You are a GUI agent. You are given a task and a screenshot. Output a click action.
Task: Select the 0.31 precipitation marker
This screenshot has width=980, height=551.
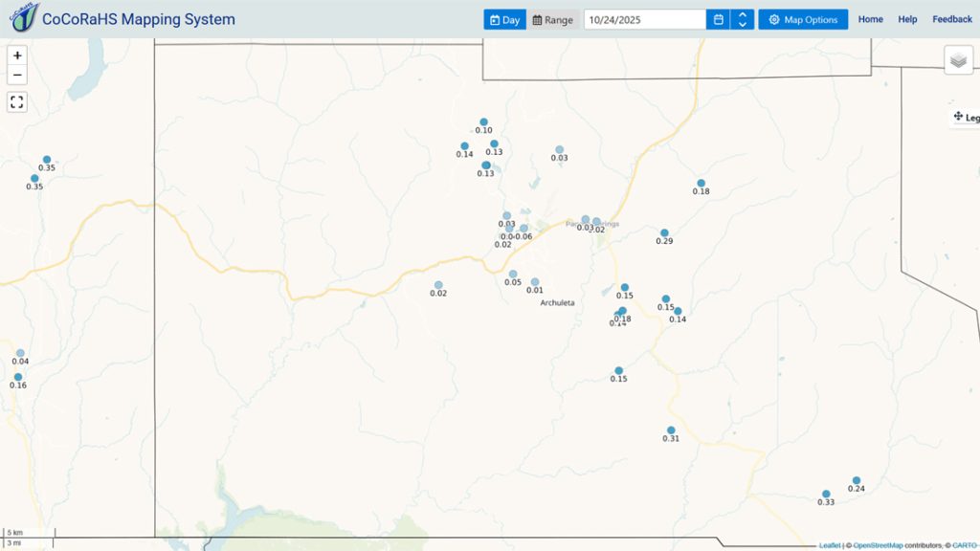(671, 430)
